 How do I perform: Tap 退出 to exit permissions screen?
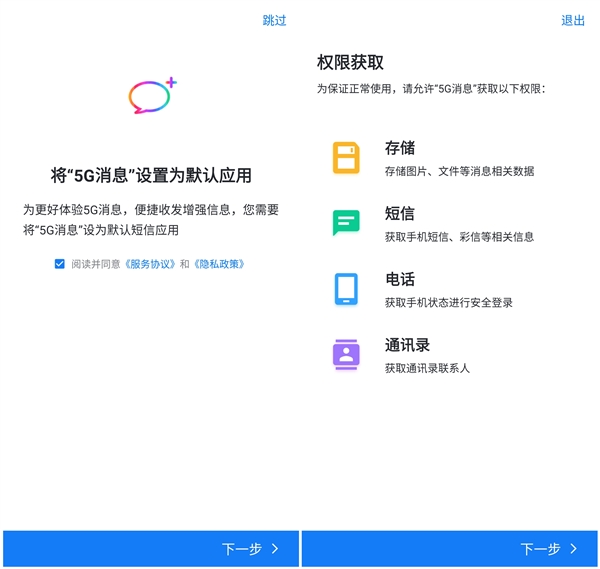pyautogui.click(x=573, y=21)
